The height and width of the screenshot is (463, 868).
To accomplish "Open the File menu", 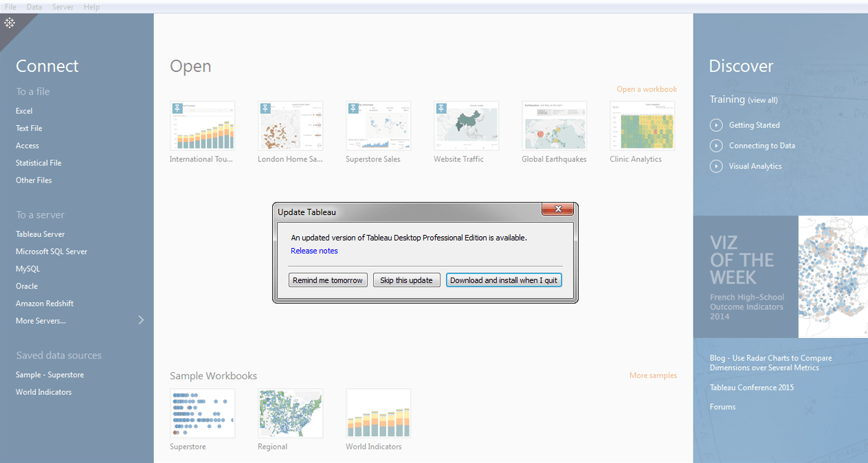I will pyautogui.click(x=10, y=7).
